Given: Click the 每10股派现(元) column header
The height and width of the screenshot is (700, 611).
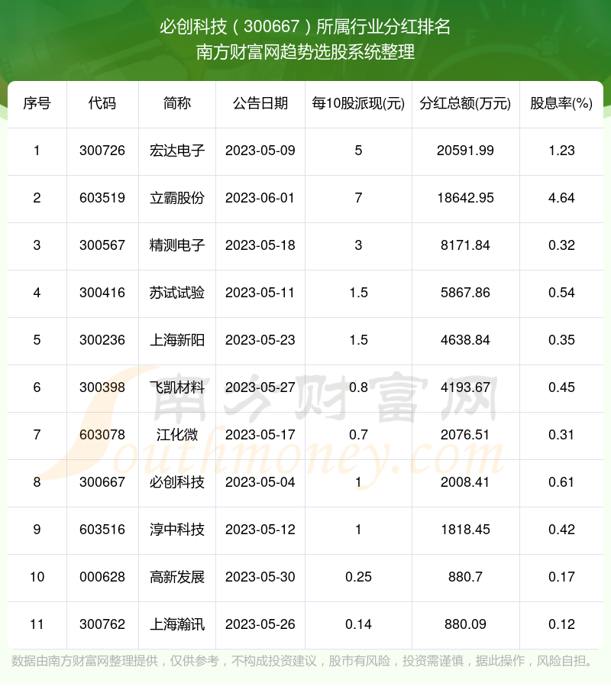Looking at the screenshot, I should [x=358, y=104].
